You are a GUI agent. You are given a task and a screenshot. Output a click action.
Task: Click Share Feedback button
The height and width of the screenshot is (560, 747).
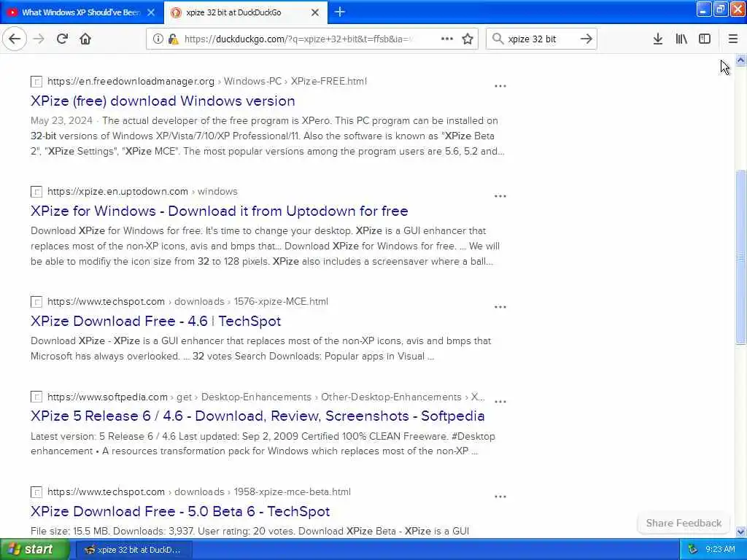coord(684,523)
